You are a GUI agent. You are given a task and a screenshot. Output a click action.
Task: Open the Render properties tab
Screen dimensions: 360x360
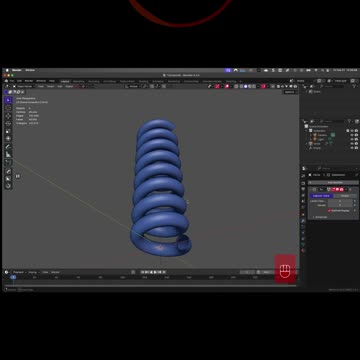tap(303, 183)
